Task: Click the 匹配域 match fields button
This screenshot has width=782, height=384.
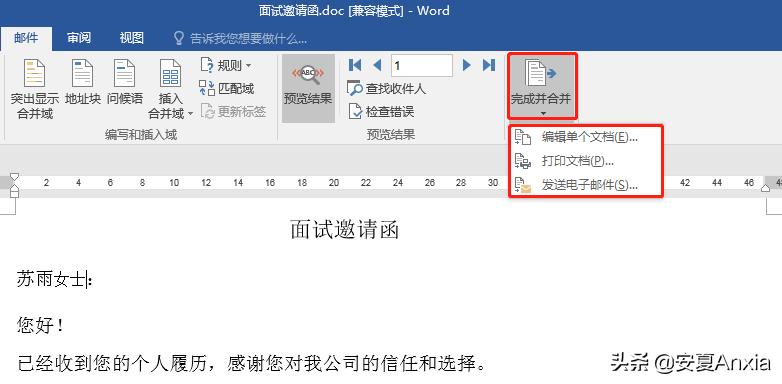Action: pos(226,89)
